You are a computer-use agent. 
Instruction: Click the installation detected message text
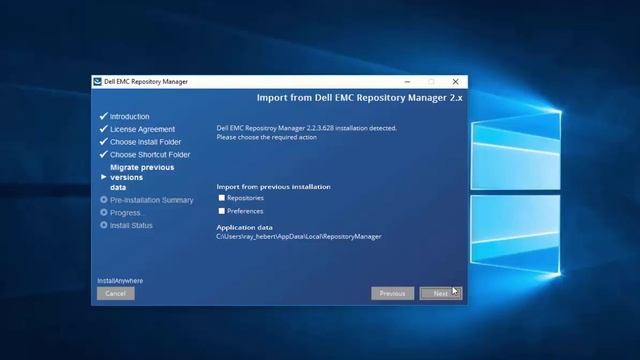point(307,128)
